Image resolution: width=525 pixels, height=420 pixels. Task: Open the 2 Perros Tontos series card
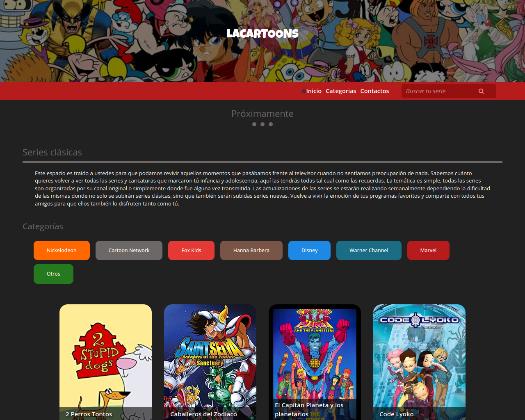click(x=105, y=362)
